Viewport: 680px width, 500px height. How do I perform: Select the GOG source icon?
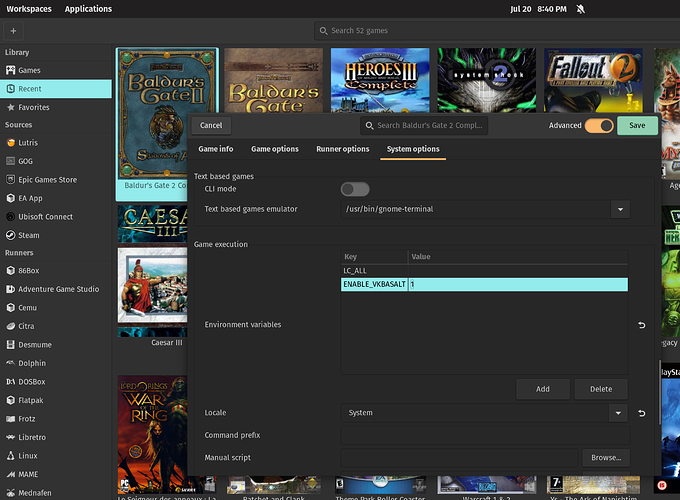10,161
